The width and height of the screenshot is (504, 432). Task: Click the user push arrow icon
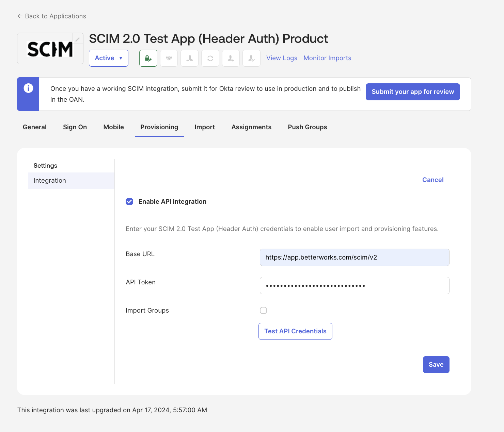[x=231, y=58]
